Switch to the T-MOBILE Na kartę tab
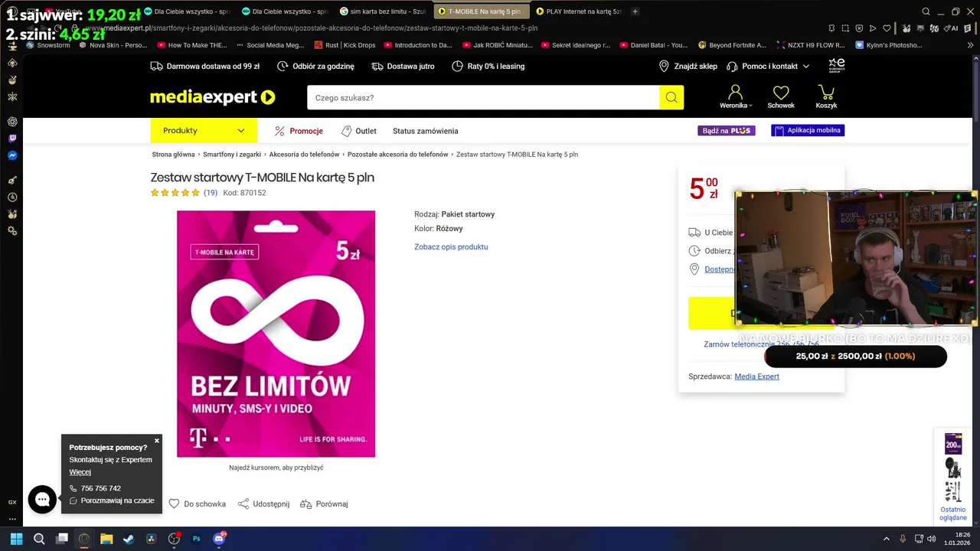The width and height of the screenshot is (980, 551). (481, 11)
